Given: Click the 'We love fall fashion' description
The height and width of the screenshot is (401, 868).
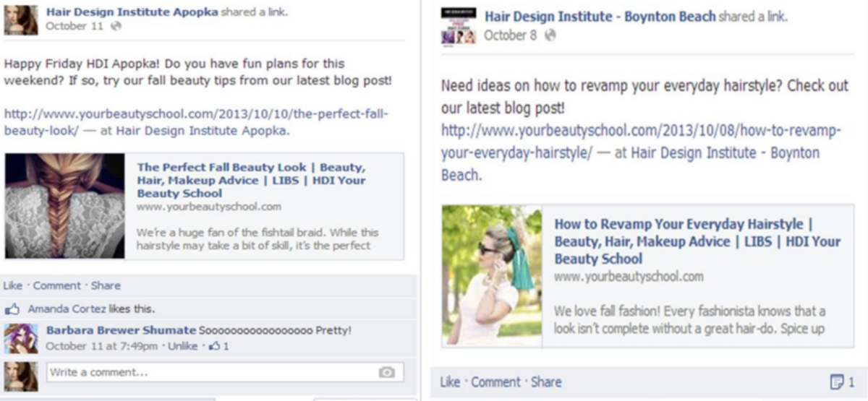Looking at the screenshot, I should pos(690,320).
